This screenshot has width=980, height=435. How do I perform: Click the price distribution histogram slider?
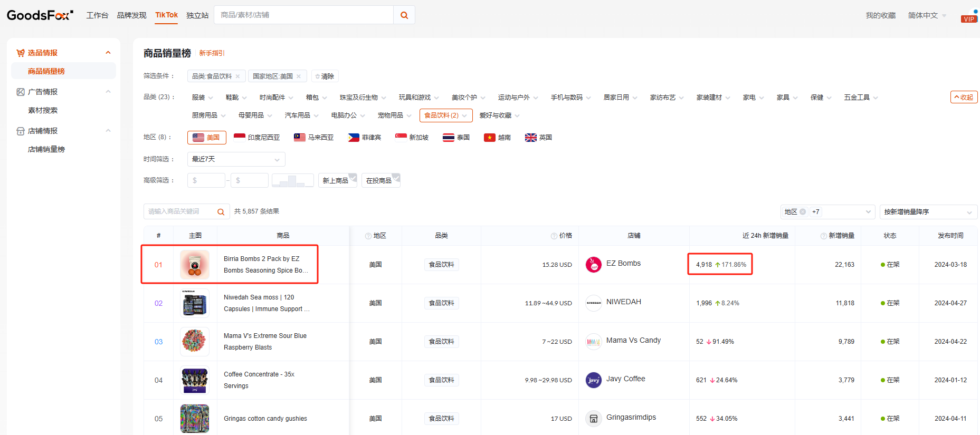(293, 180)
